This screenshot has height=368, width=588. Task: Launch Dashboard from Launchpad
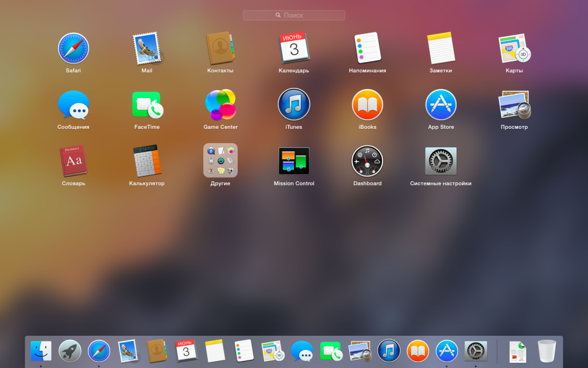[x=367, y=161]
